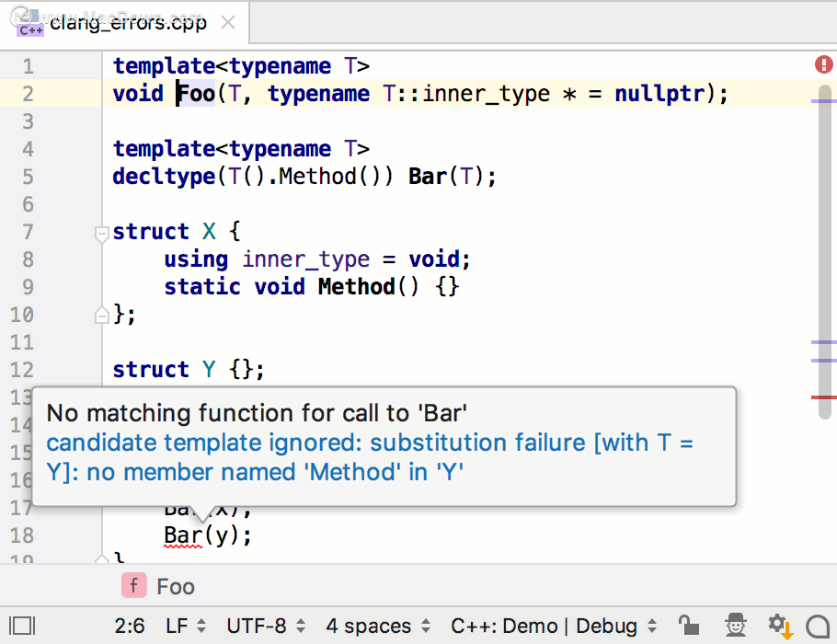Image resolution: width=837 pixels, height=644 pixels.
Task: Click Foo breadcrumb at editor bottom
Action: click(175, 586)
